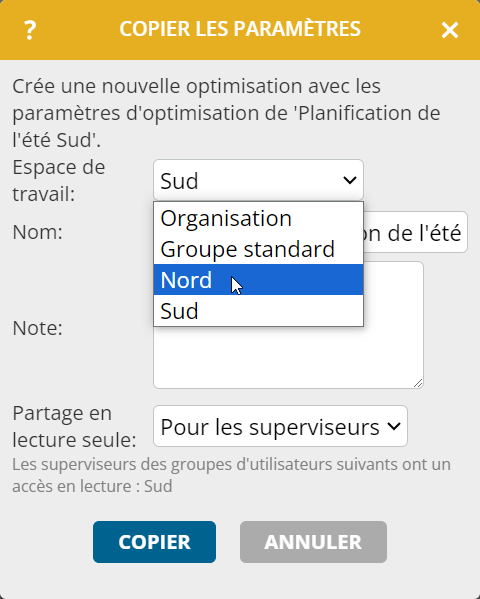Click the chevron next to Pour les superviseurs

coord(394,426)
